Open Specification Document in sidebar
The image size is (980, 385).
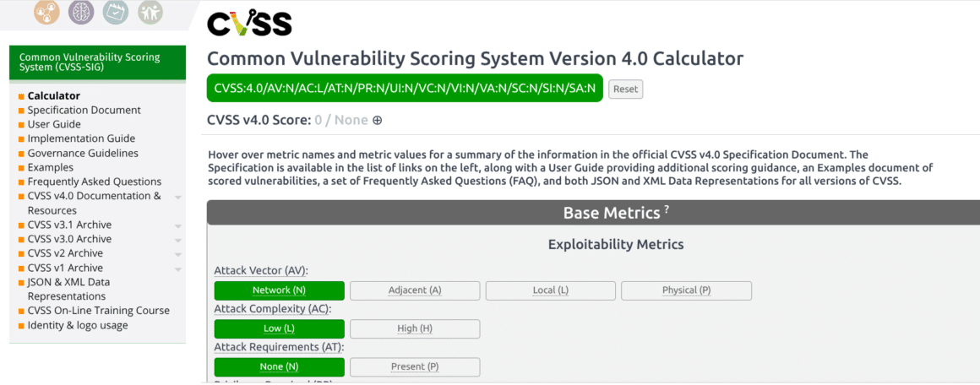tap(84, 110)
